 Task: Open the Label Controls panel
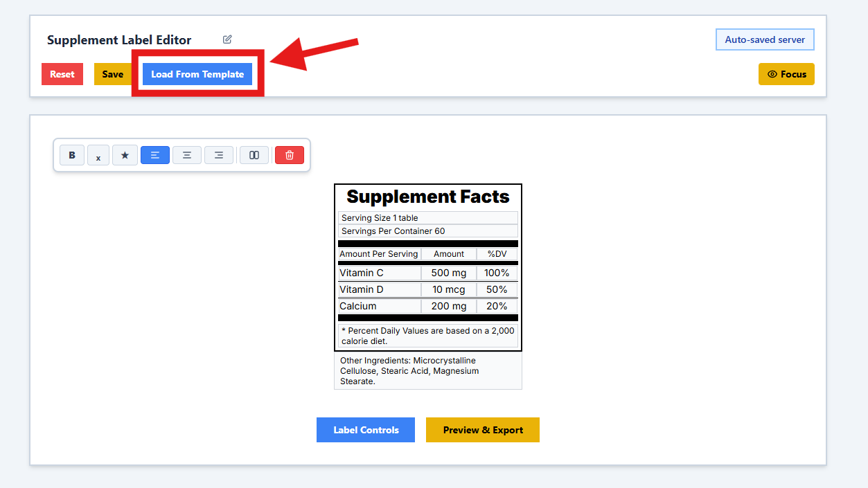pos(366,430)
